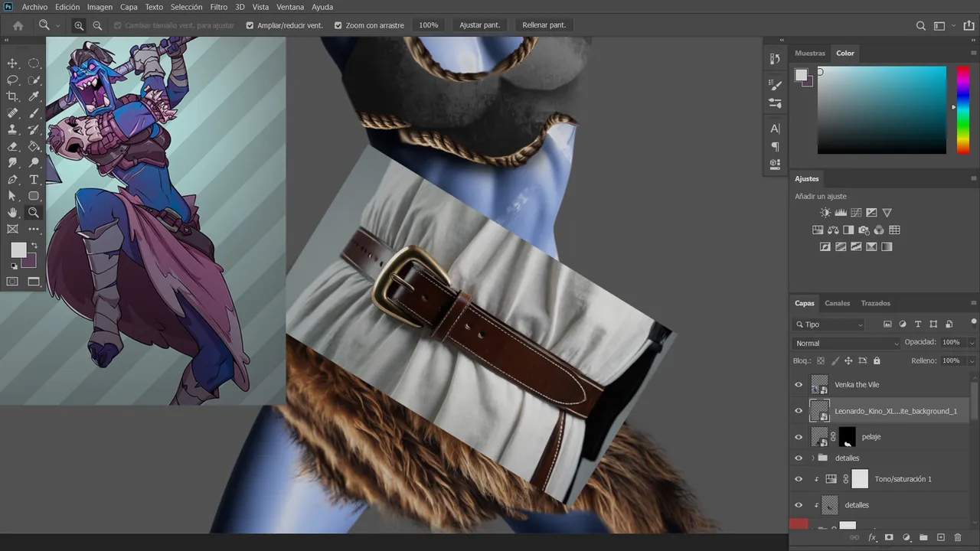Select the Eraser tool
This screenshot has width=980, height=551.
point(12,146)
